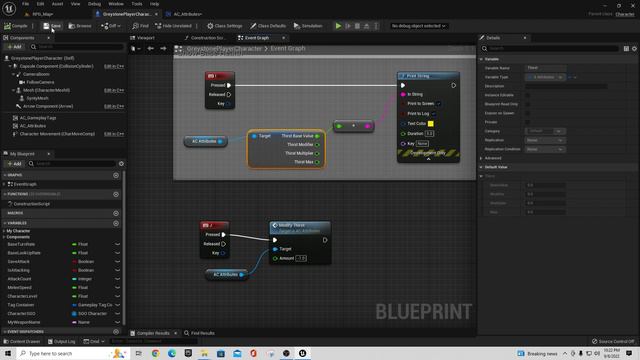Add new graph with plus icon
The width and height of the screenshot is (640, 360).
[x=116, y=175]
